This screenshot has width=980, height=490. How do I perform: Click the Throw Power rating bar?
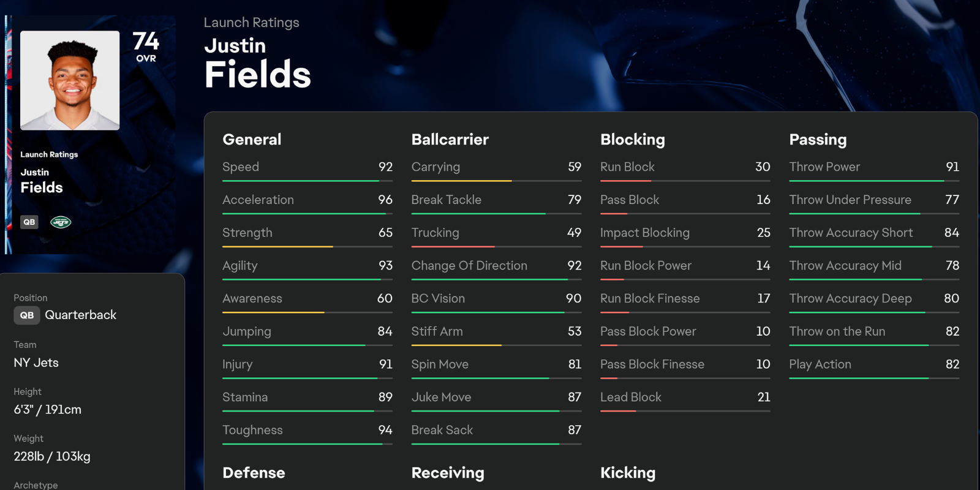click(x=874, y=181)
